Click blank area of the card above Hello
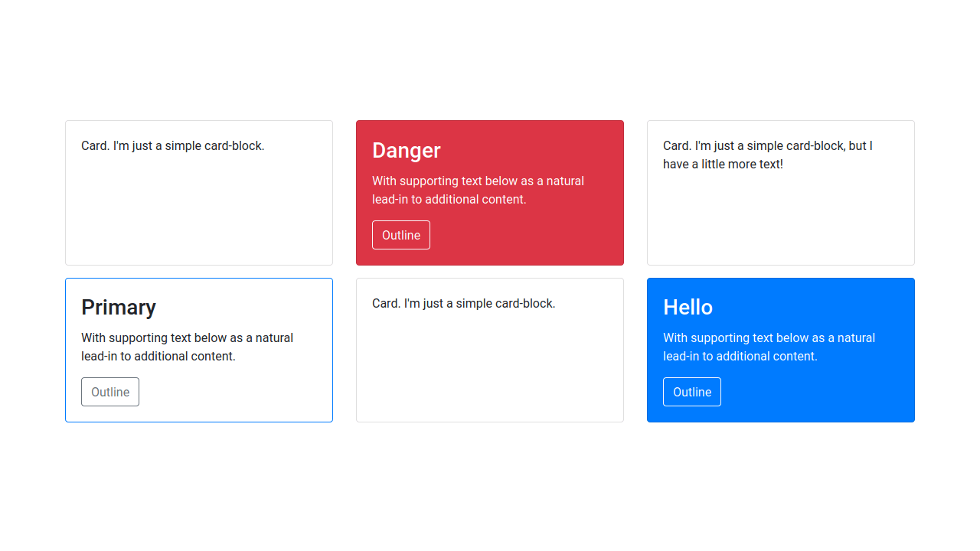The height and width of the screenshot is (551, 980). pyautogui.click(x=781, y=222)
